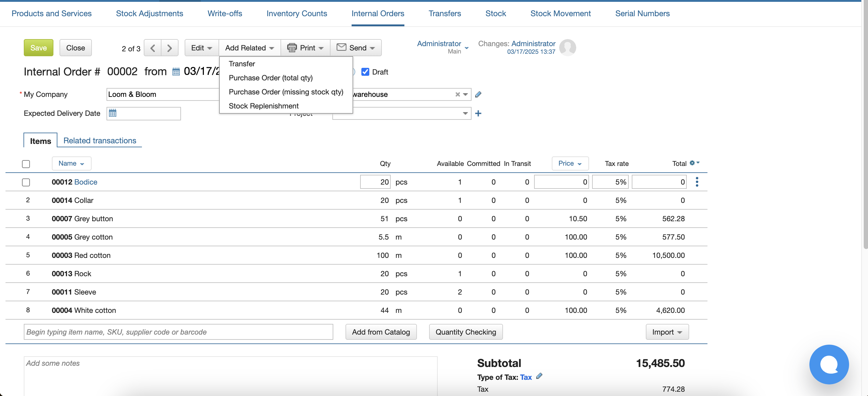Save the internal order
The height and width of the screenshot is (396, 868).
click(x=38, y=48)
